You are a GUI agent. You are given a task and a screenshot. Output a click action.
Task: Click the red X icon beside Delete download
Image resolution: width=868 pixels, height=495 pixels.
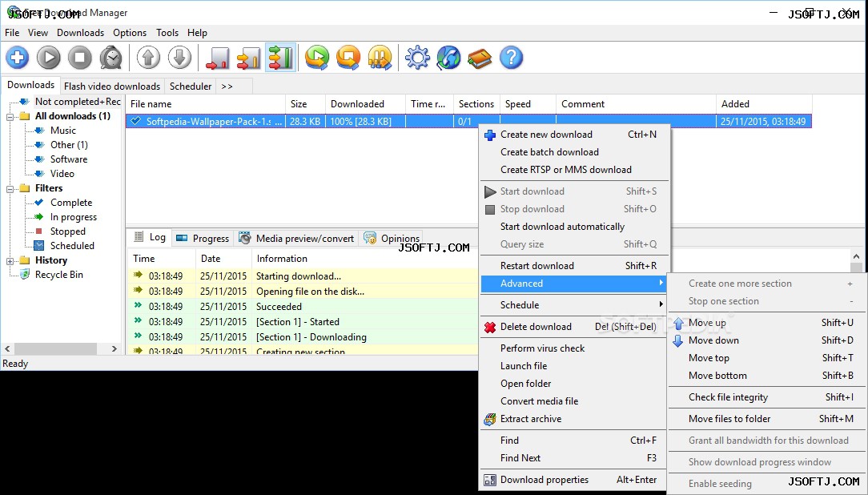[490, 328]
